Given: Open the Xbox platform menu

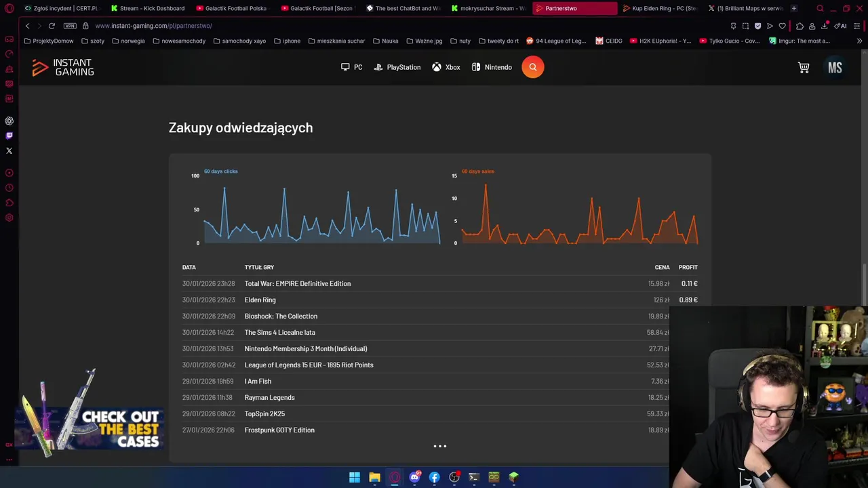Looking at the screenshot, I should click(x=446, y=67).
